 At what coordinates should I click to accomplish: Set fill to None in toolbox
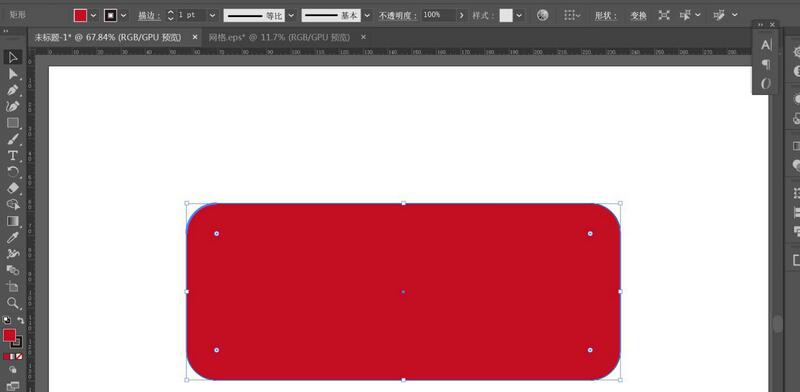(19, 356)
